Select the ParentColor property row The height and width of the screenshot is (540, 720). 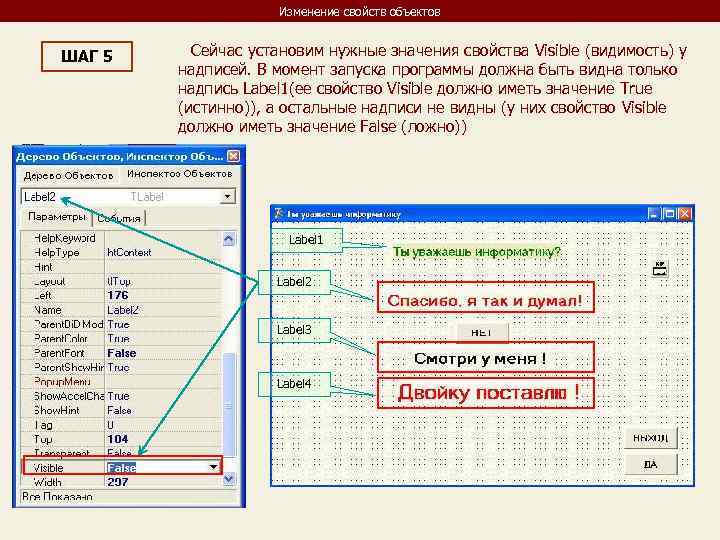point(121,338)
